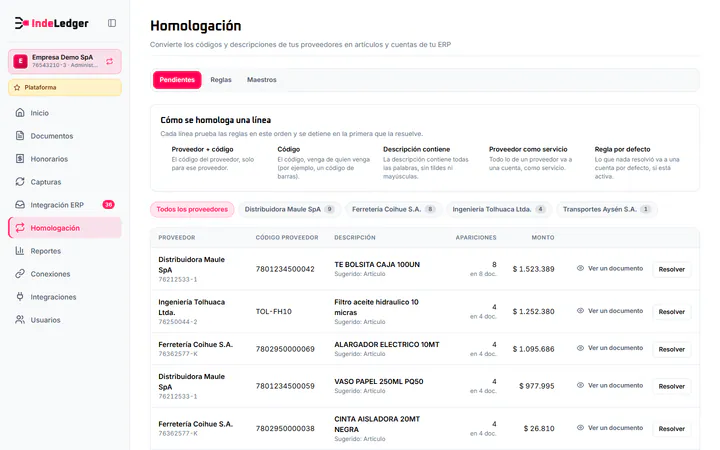Click the Plataforma button
Screen dimensions: 720x450
pyautogui.click(x=65, y=87)
